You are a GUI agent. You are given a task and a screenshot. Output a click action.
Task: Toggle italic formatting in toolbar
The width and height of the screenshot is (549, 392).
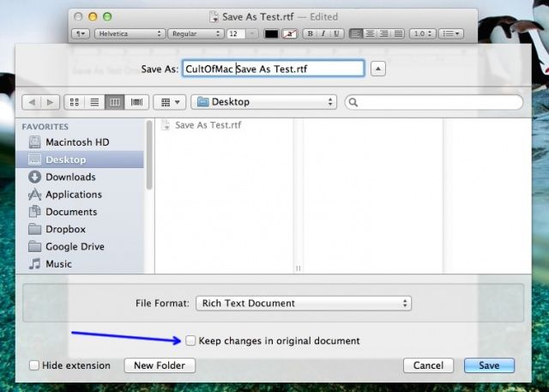(x=323, y=33)
